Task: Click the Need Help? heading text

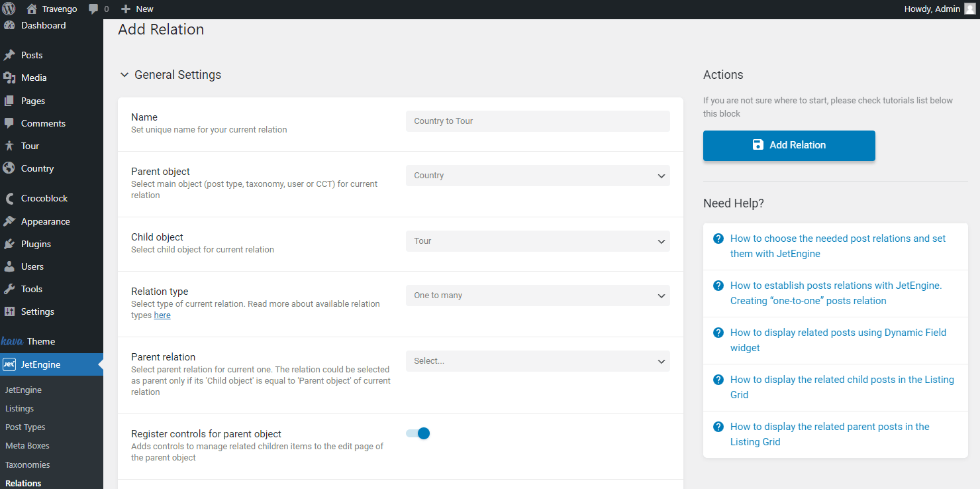Action: 734,203
